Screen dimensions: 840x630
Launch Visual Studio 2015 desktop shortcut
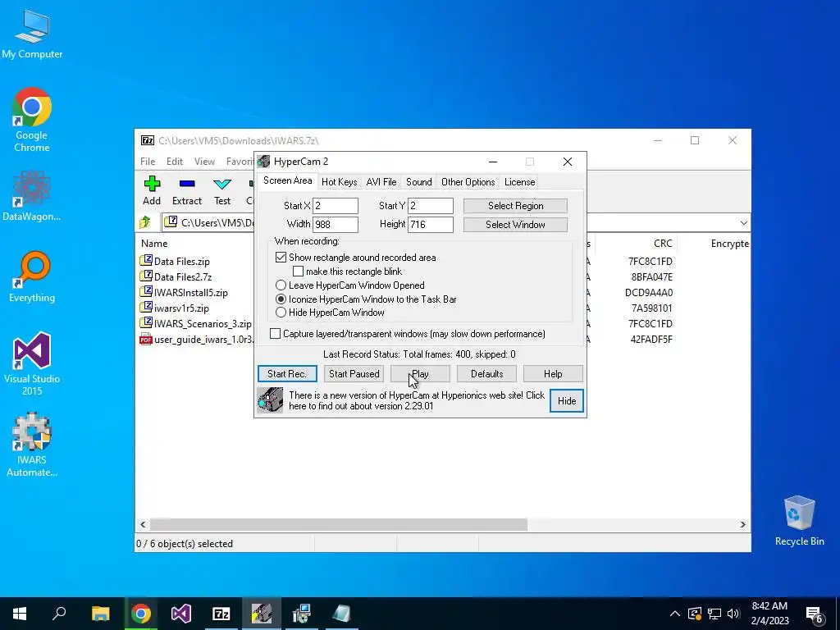pos(32,363)
